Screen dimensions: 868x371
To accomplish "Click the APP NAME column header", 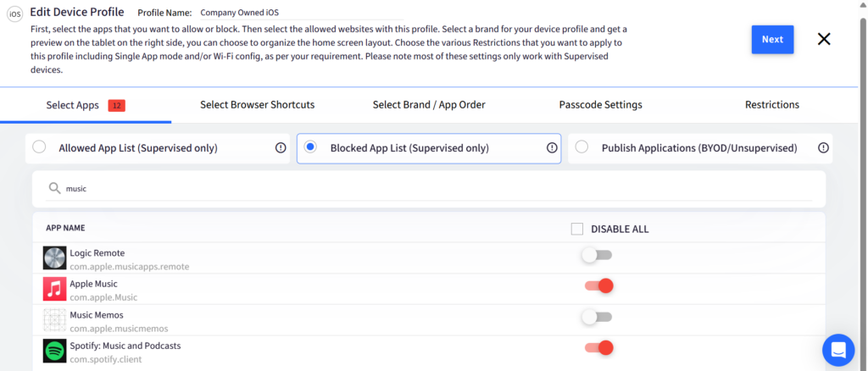I will point(65,229).
